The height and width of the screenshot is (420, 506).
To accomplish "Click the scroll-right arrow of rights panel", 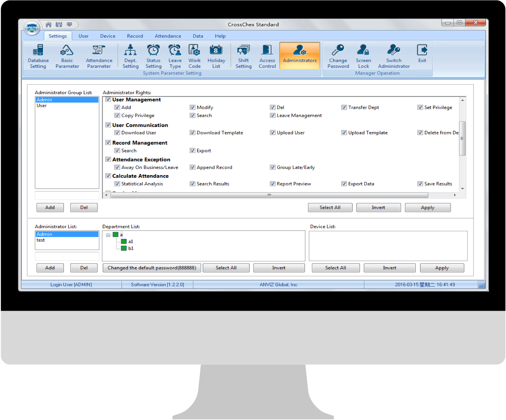I will click(x=455, y=195).
